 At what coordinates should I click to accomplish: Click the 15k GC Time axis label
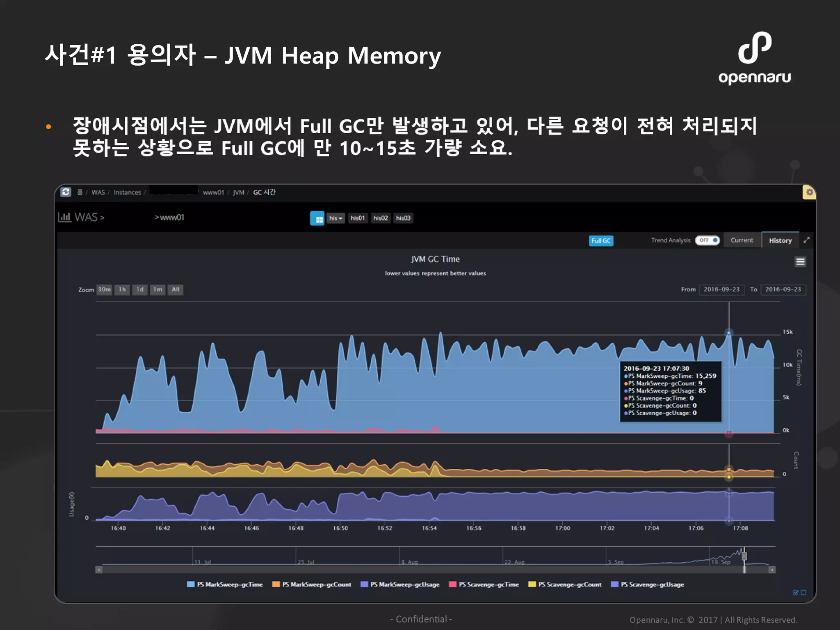(787, 332)
